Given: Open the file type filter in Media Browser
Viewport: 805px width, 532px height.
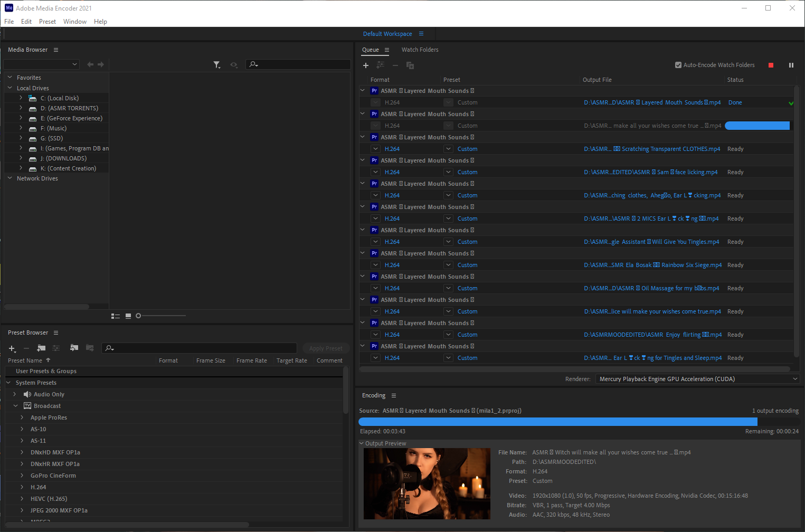Looking at the screenshot, I should [217, 65].
